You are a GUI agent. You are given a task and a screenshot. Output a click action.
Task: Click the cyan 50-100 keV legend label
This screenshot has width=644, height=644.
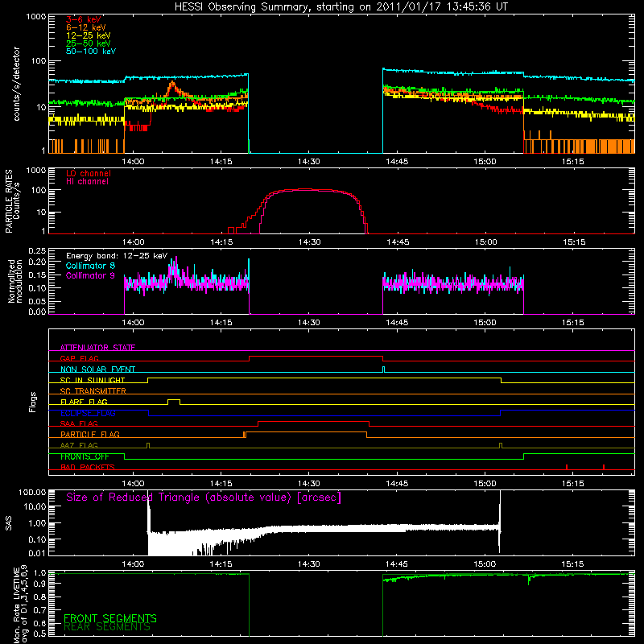pyautogui.click(x=91, y=52)
